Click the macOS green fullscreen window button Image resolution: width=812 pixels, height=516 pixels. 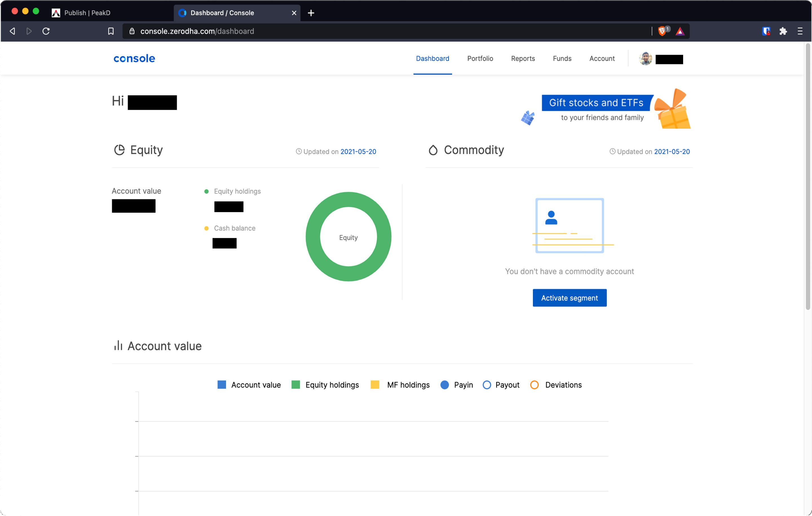[36, 11]
